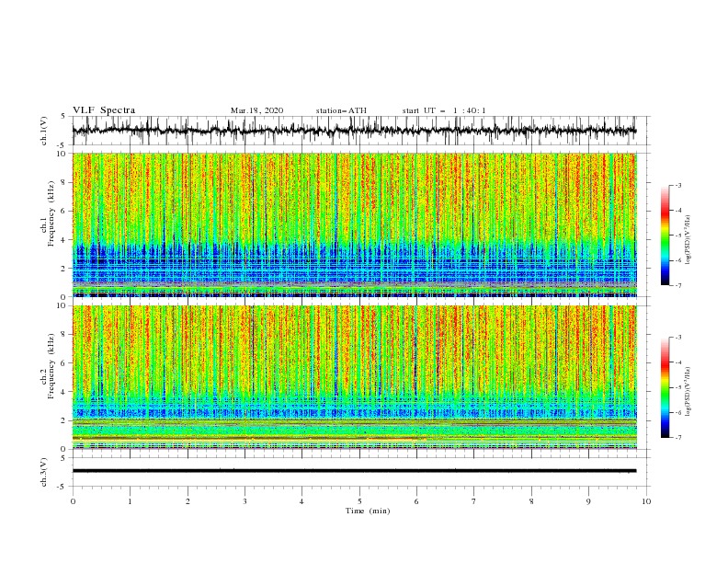Click the "Time (min)" x-axis label

click(368, 511)
